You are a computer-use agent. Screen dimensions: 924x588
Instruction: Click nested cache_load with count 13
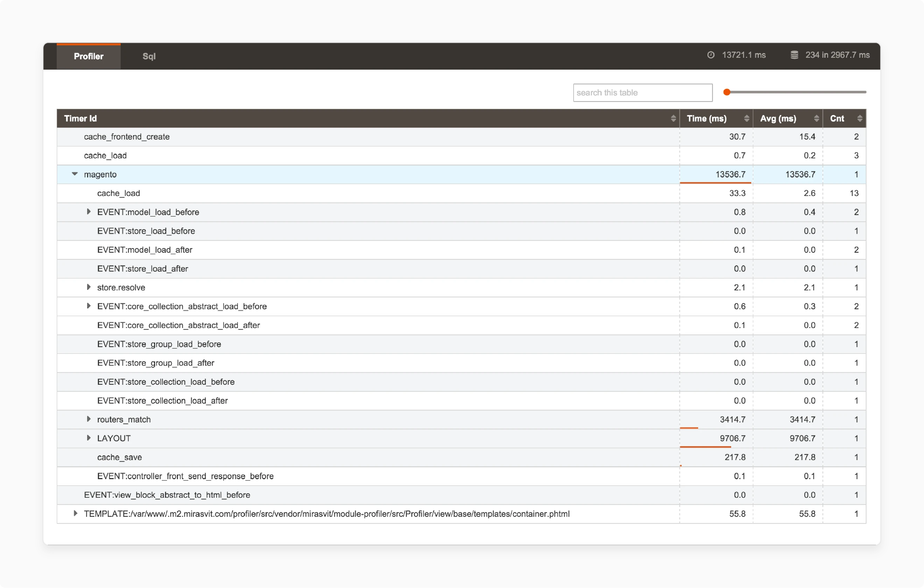click(x=119, y=193)
